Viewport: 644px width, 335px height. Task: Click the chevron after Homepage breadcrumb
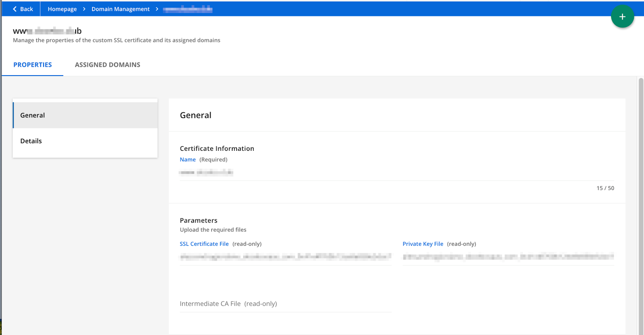tap(84, 9)
